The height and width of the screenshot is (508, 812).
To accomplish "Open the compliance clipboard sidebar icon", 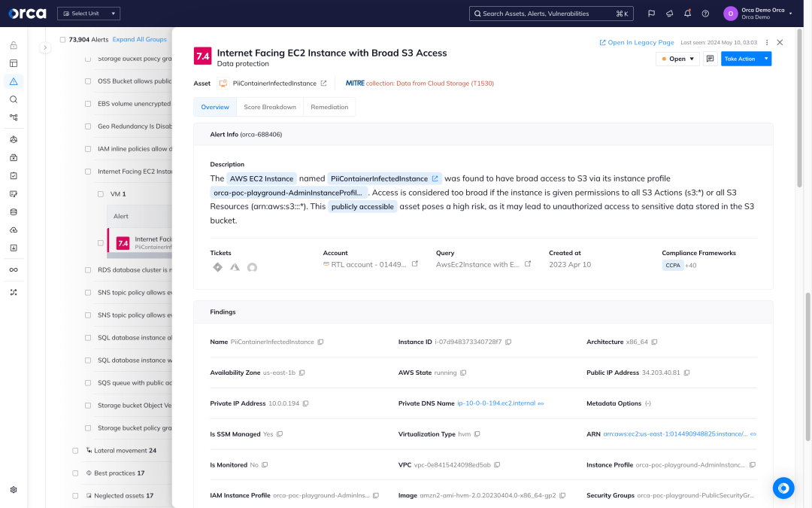I will click(14, 175).
